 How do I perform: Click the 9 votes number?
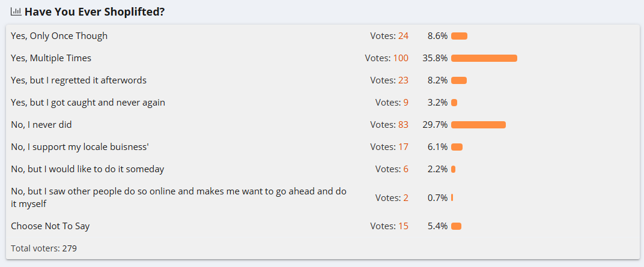(406, 103)
